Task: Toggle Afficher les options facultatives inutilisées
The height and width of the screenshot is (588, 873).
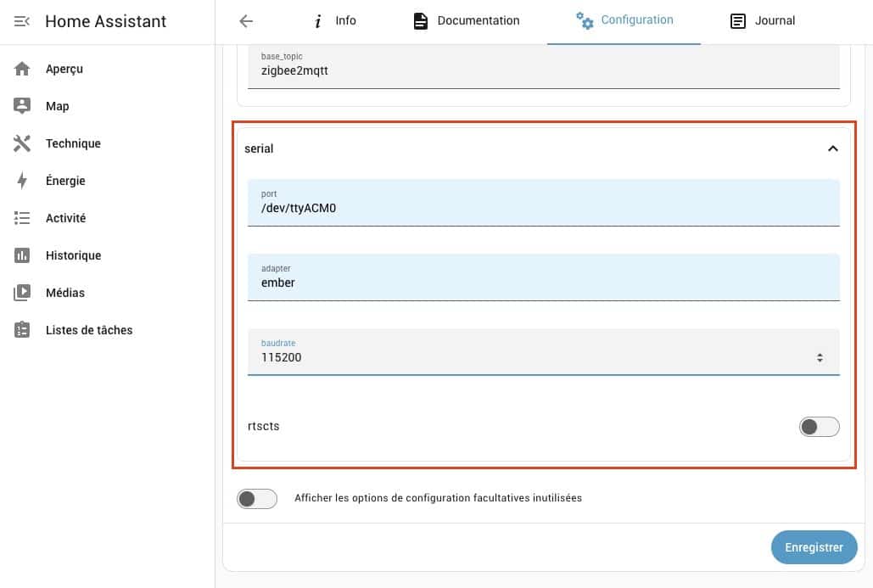Action: (257, 498)
